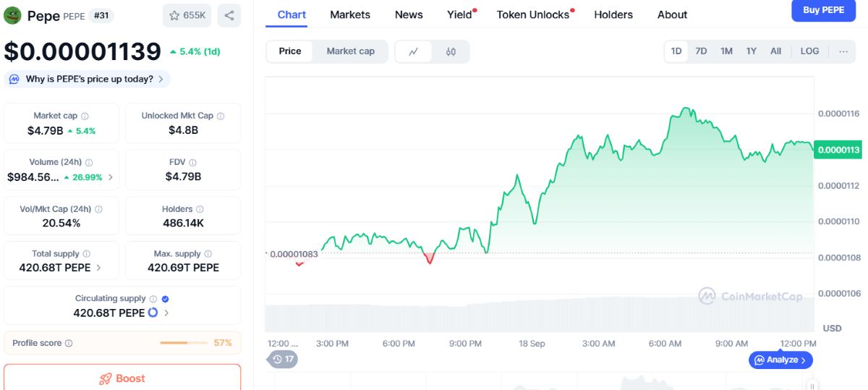Switch to candlestick chart view icon
The width and height of the screenshot is (868, 390).
click(x=451, y=51)
